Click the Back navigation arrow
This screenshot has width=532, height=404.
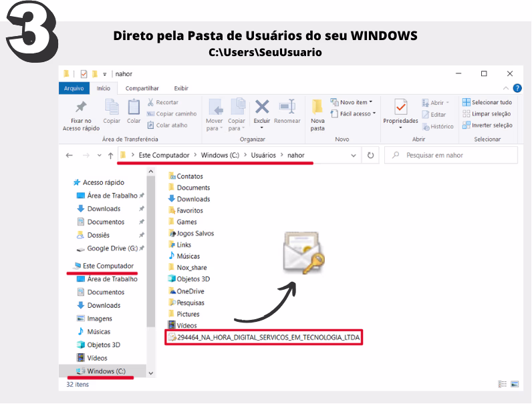tap(70, 155)
